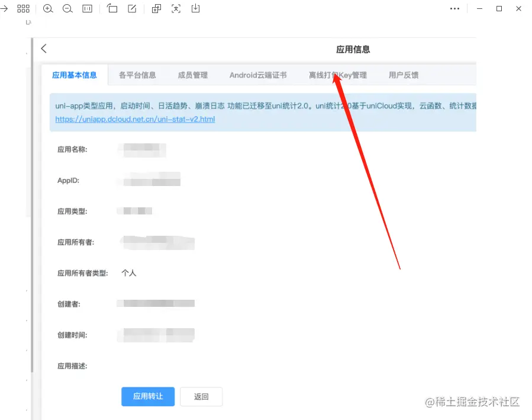Click the 应用信息 page title

[x=353, y=50]
